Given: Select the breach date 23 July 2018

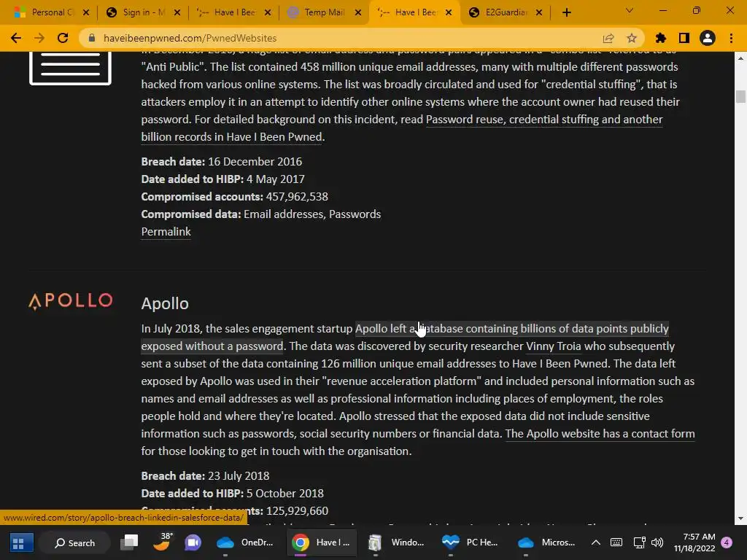Looking at the screenshot, I should (x=239, y=476).
